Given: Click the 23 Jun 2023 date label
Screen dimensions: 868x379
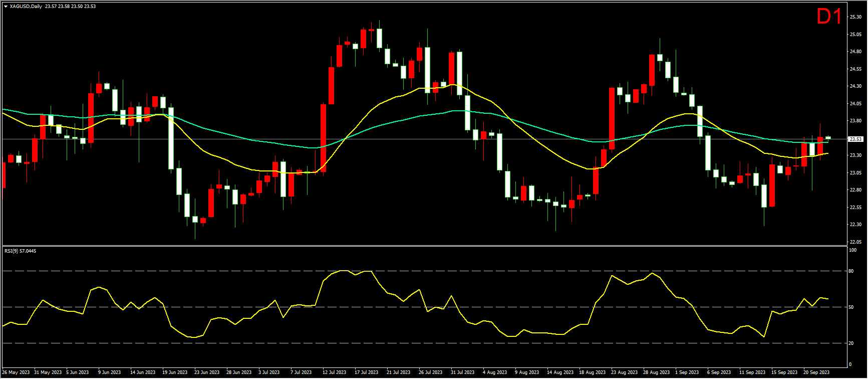Looking at the screenshot, I should 207,372.
